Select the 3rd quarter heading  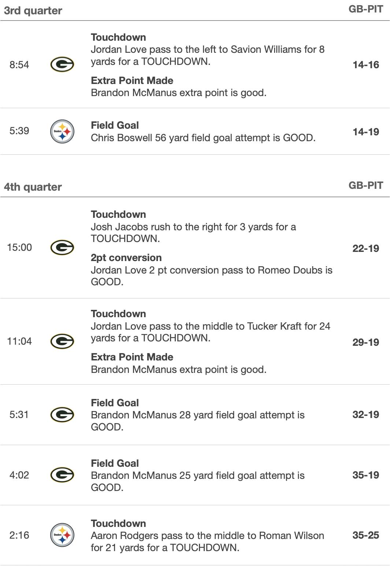tap(33, 11)
